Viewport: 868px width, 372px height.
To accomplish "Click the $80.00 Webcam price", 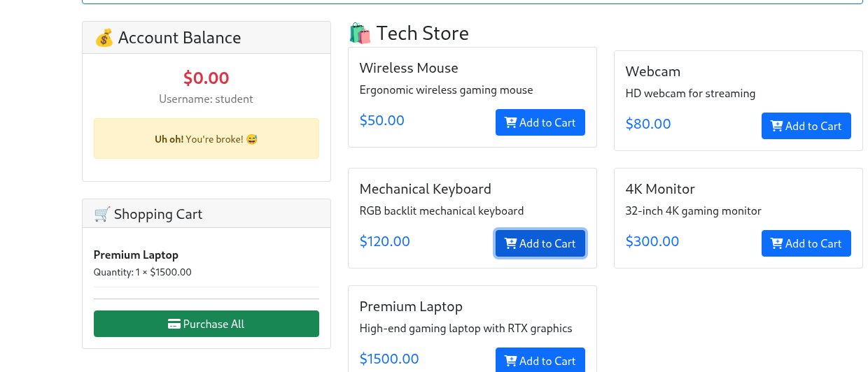I will pyautogui.click(x=648, y=124).
